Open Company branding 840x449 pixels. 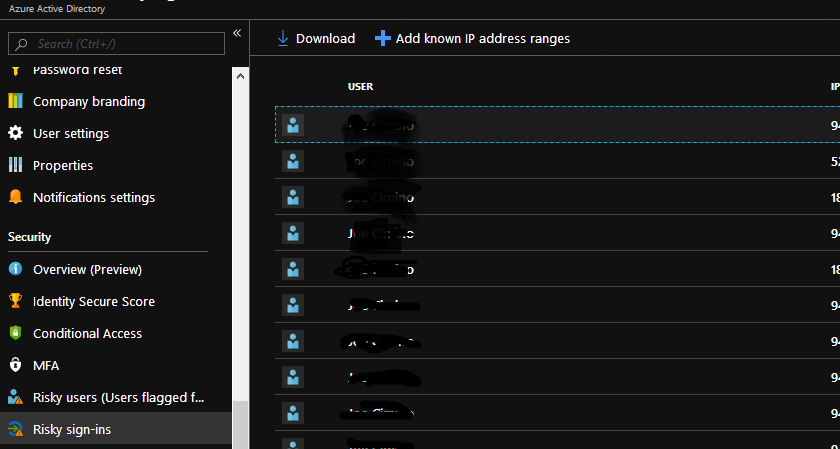pyautogui.click(x=89, y=102)
